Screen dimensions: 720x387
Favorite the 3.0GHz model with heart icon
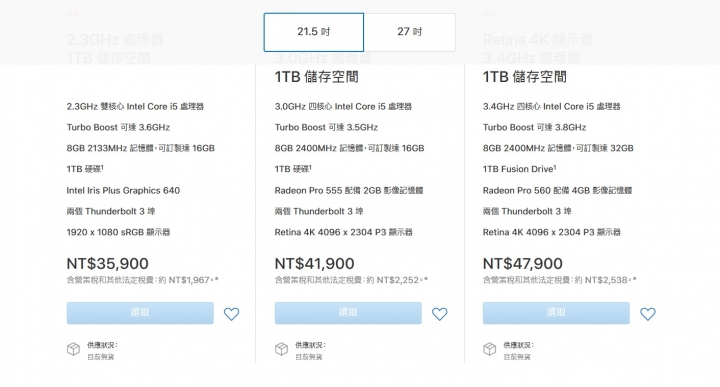(x=439, y=314)
